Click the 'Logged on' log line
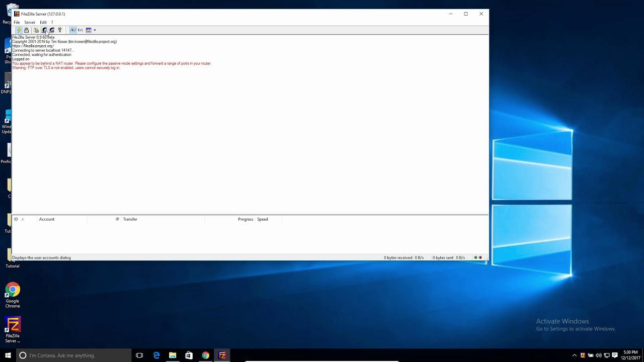The image size is (644, 362). click(21, 59)
